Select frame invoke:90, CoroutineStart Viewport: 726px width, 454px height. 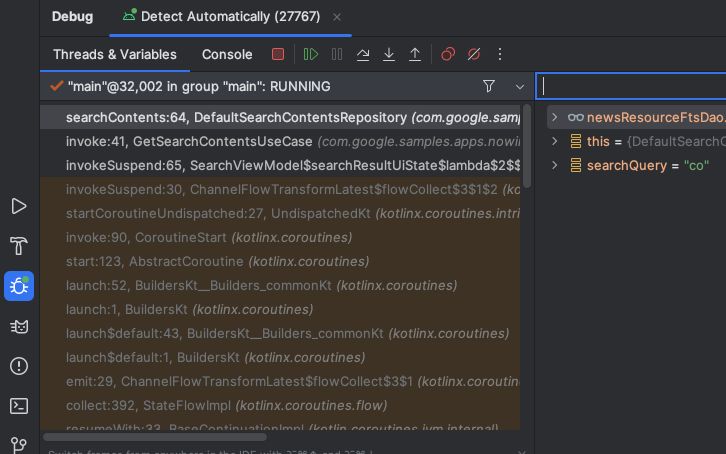[x=281, y=238]
